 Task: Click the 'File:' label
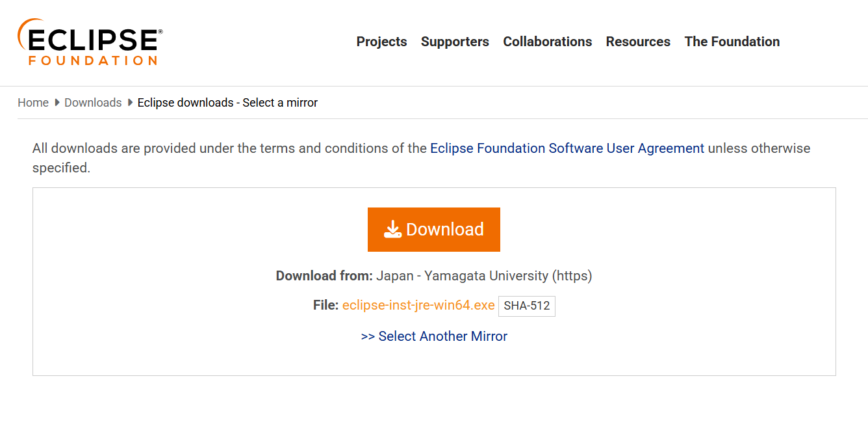click(325, 306)
